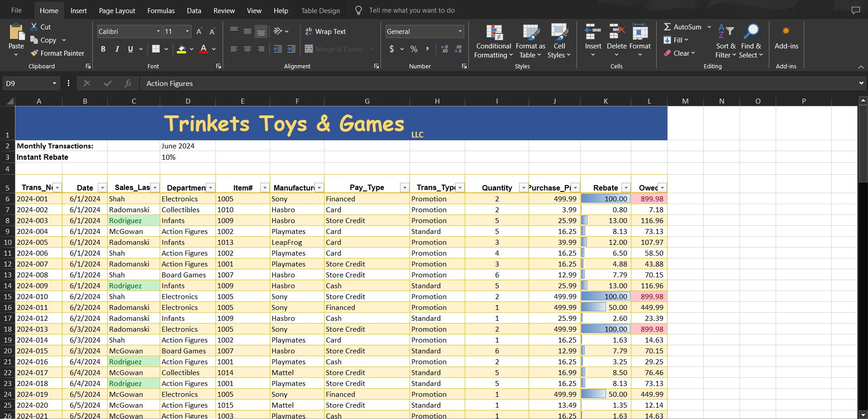868x419 pixels.
Task: Apply the Format Painter
Action: point(57,53)
